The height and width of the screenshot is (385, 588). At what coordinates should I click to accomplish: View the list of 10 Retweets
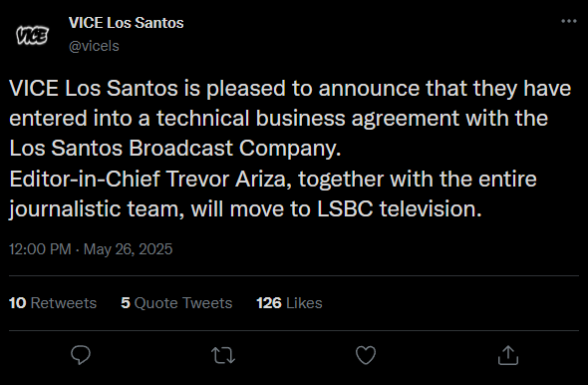(53, 303)
